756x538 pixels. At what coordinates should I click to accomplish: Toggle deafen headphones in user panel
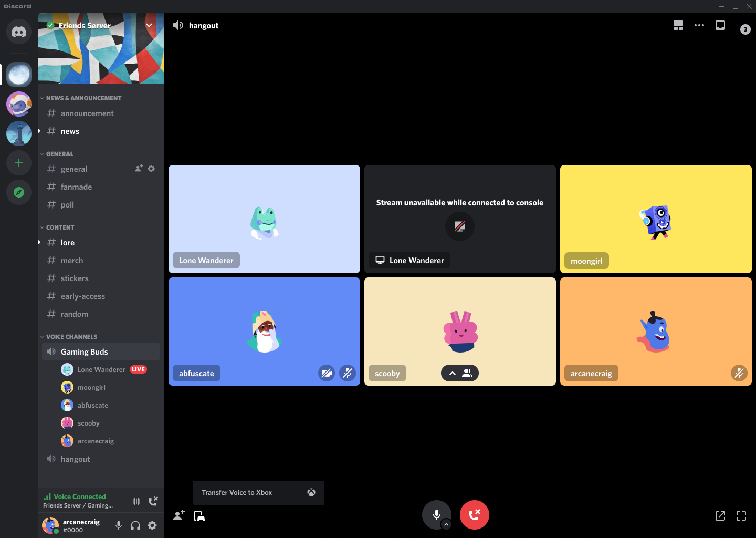(x=135, y=525)
